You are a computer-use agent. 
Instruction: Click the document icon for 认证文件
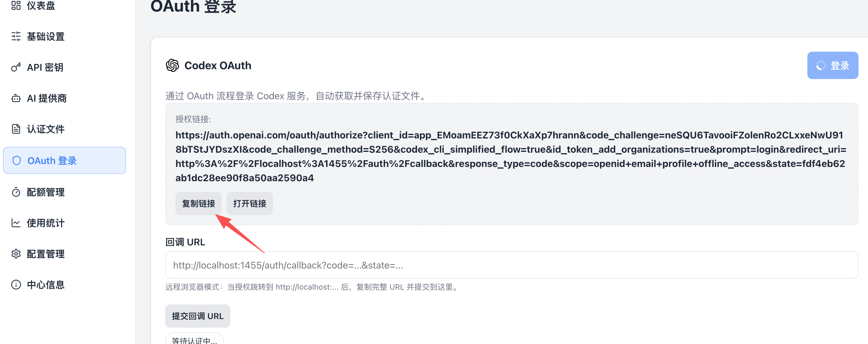pyautogui.click(x=16, y=129)
